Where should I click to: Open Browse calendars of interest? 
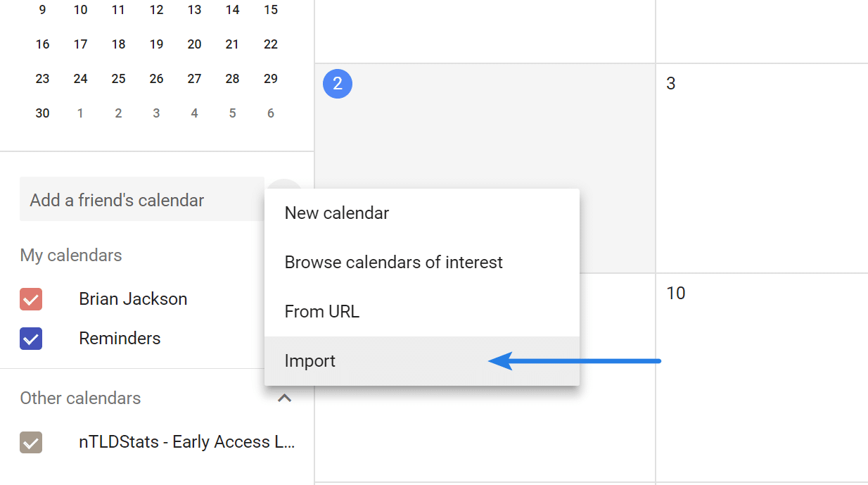(x=393, y=262)
